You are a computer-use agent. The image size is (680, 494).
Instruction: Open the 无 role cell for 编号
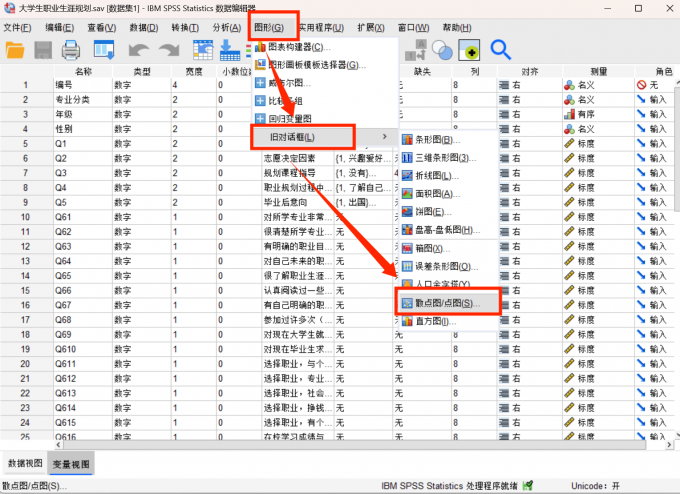655,85
